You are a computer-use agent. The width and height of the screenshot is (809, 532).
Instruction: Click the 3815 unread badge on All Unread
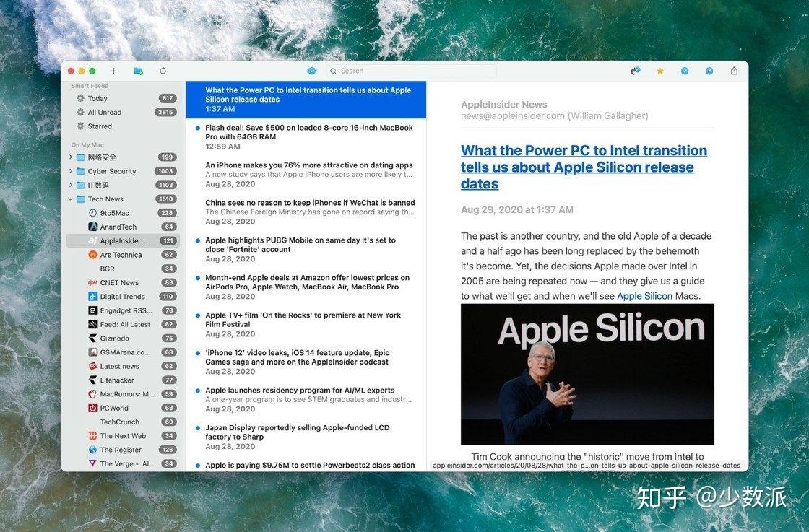tap(165, 112)
